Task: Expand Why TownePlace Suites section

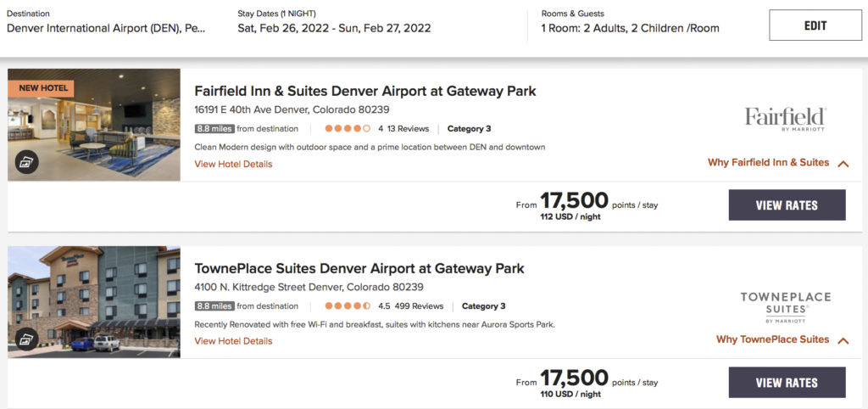Action: pyautogui.click(x=782, y=340)
